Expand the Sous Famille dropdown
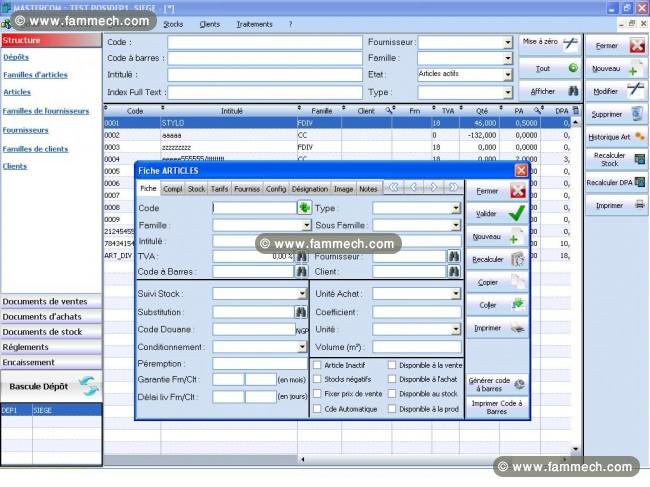Image resolution: width=650 pixels, height=487 pixels. tap(456, 225)
